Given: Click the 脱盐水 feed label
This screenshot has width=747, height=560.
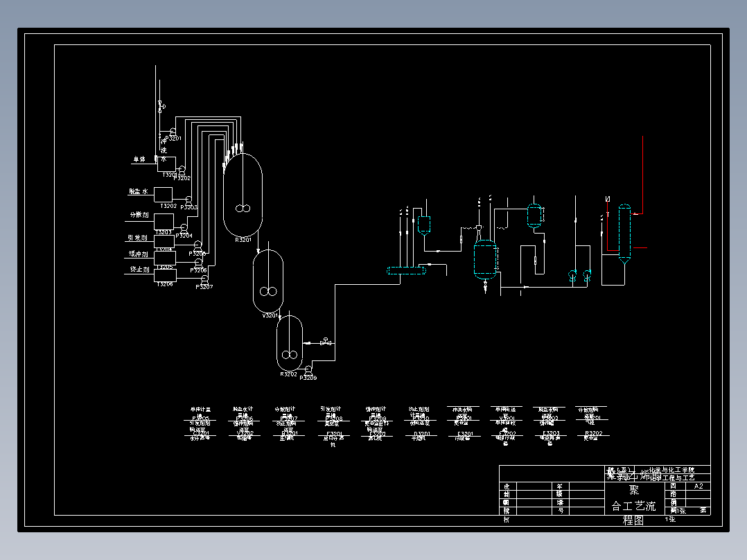Looking at the screenshot, I should coord(138,191).
